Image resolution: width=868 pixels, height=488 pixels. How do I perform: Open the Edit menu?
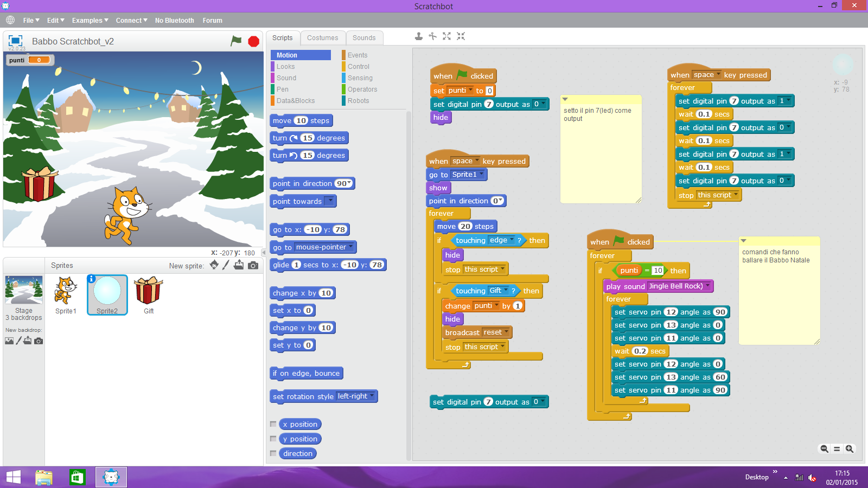[55, 20]
